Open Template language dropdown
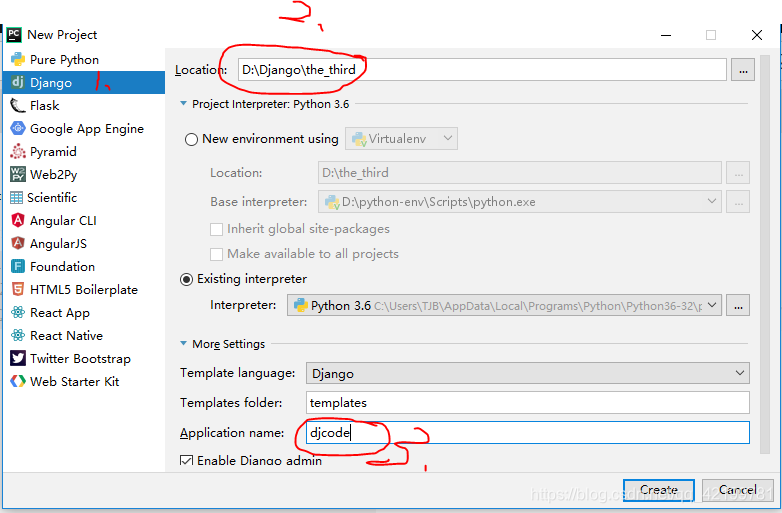The width and height of the screenshot is (782, 513). tap(528, 373)
